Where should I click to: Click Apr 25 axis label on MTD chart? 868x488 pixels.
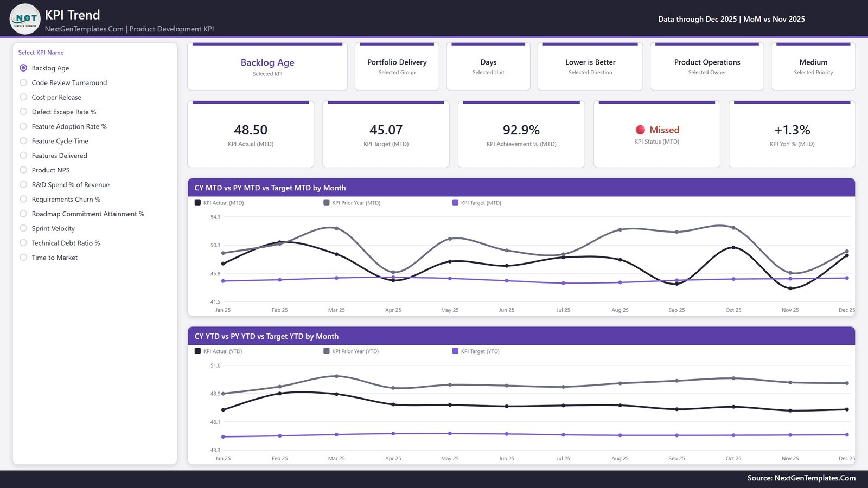click(x=393, y=310)
